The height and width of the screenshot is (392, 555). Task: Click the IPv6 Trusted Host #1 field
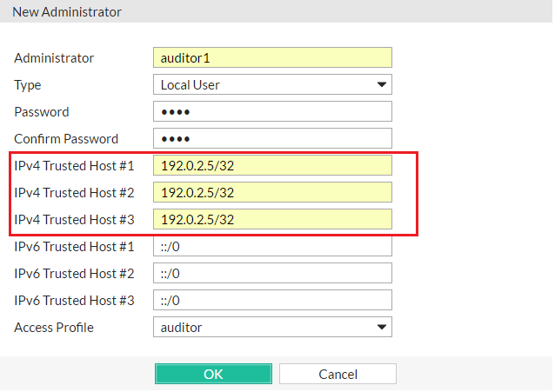coord(272,247)
